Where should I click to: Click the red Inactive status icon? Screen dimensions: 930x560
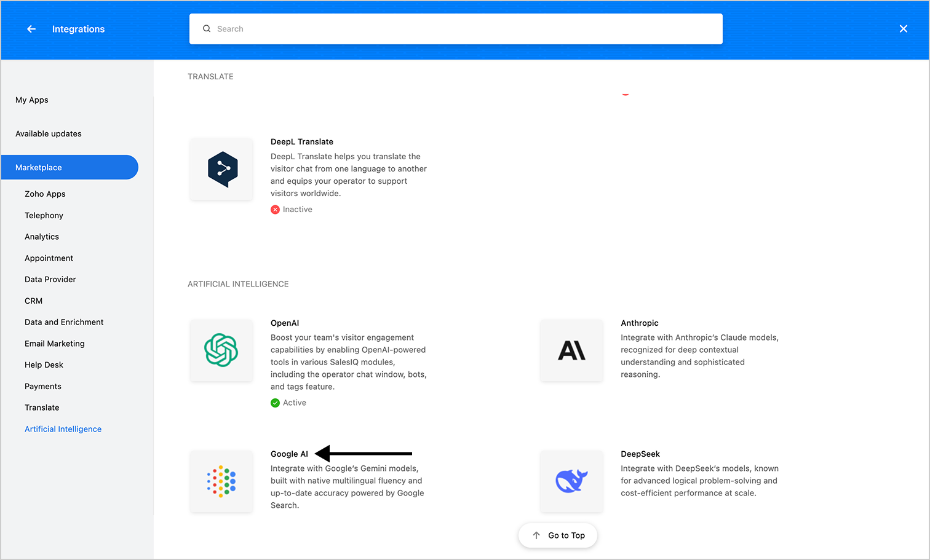click(x=275, y=210)
